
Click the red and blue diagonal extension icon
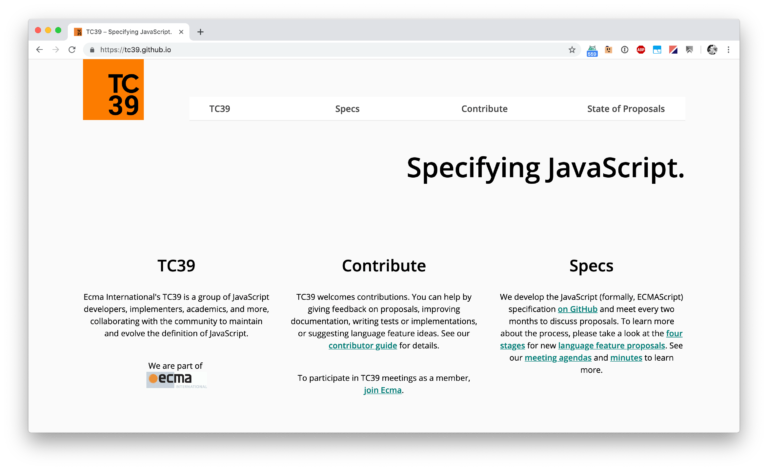(x=673, y=49)
